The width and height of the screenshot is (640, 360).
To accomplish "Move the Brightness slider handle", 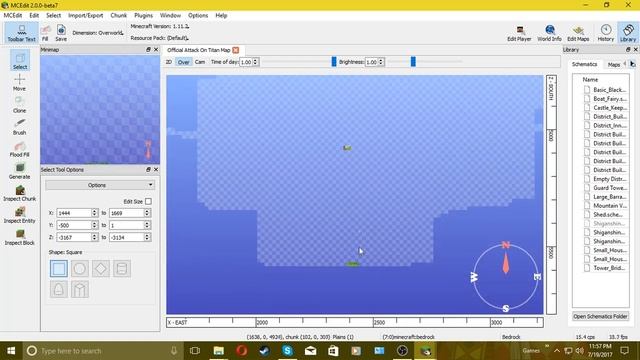I will 413,62.
